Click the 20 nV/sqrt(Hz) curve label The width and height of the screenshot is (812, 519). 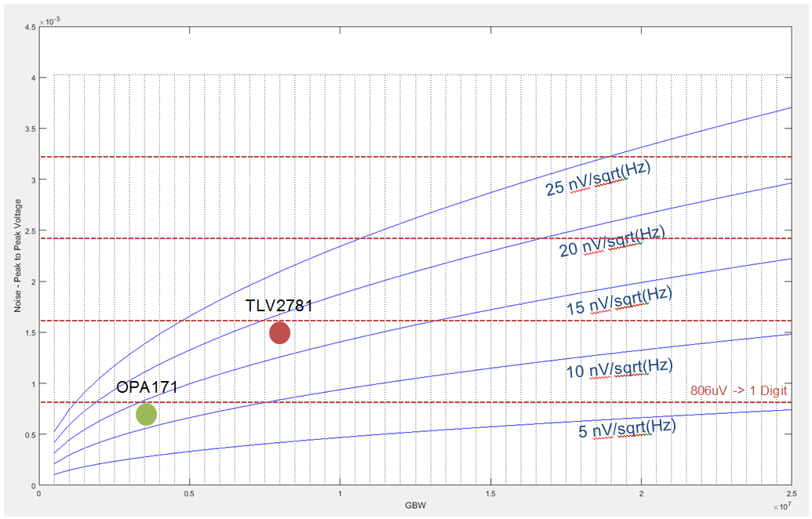click(612, 241)
